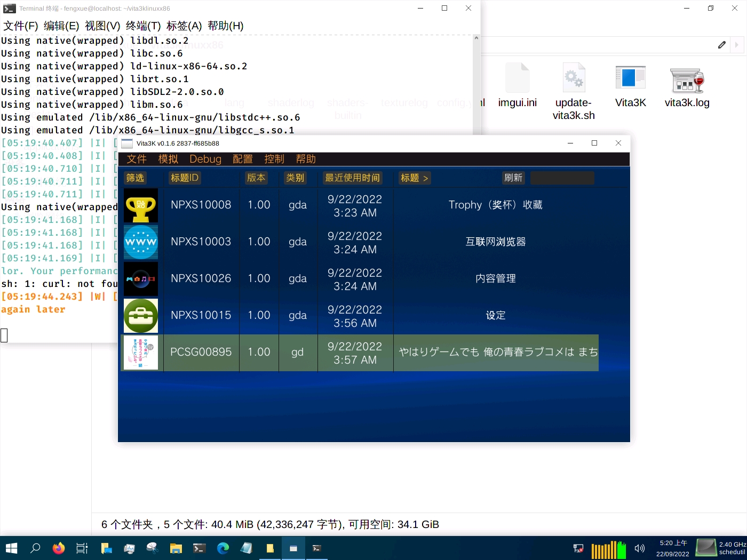Click the Trophy（奖杯）收藏 title
The width and height of the screenshot is (747, 560).
pos(496,205)
